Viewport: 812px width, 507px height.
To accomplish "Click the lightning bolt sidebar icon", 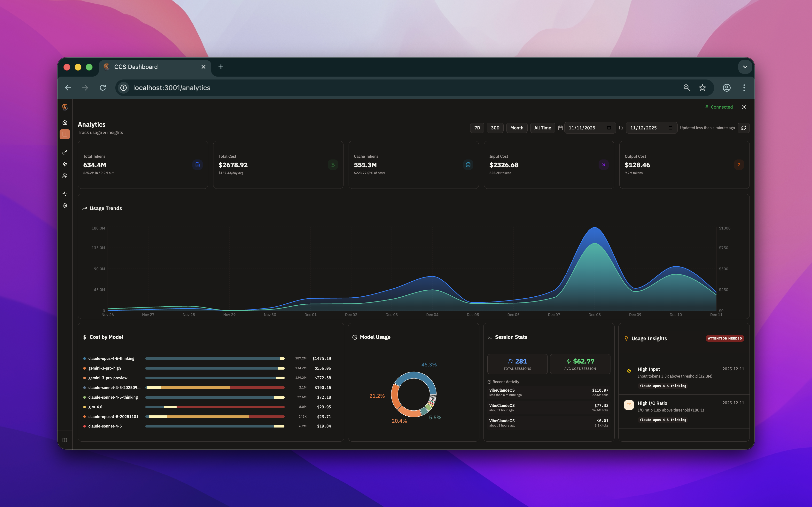I will click(65, 164).
